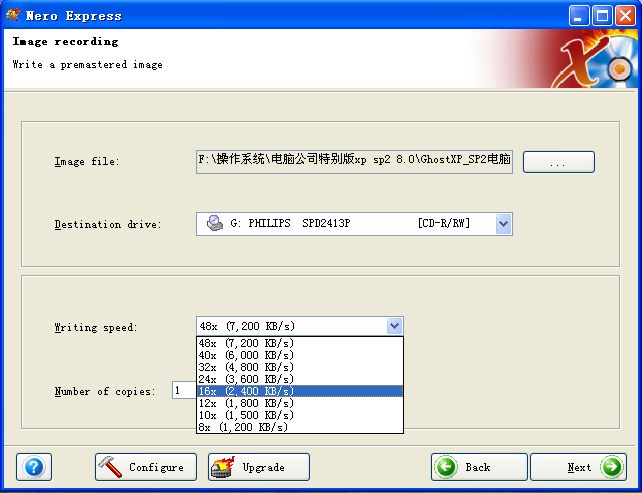Go back with the Back button
Image resolution: width=642 pixels, height=493 pixels.
coord(479,467)
